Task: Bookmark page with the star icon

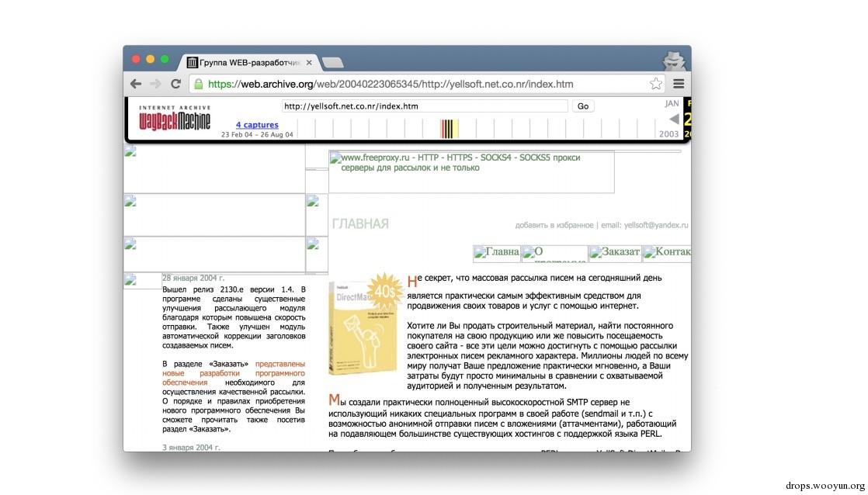Action: coord(656,84)
